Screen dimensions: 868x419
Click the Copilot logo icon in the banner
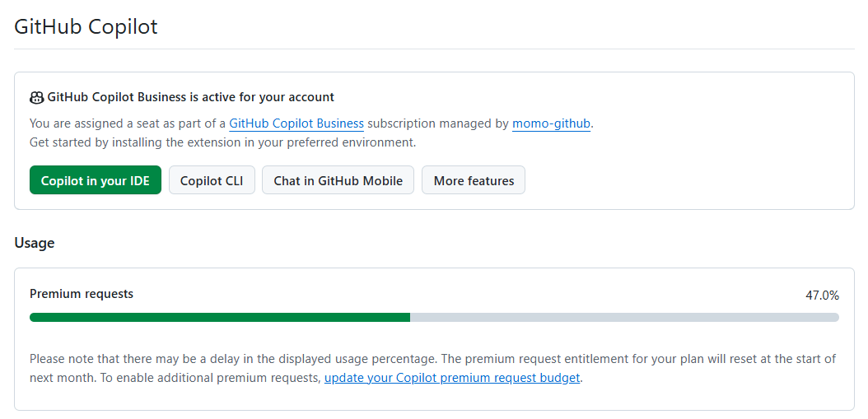[x=37, y=98]
